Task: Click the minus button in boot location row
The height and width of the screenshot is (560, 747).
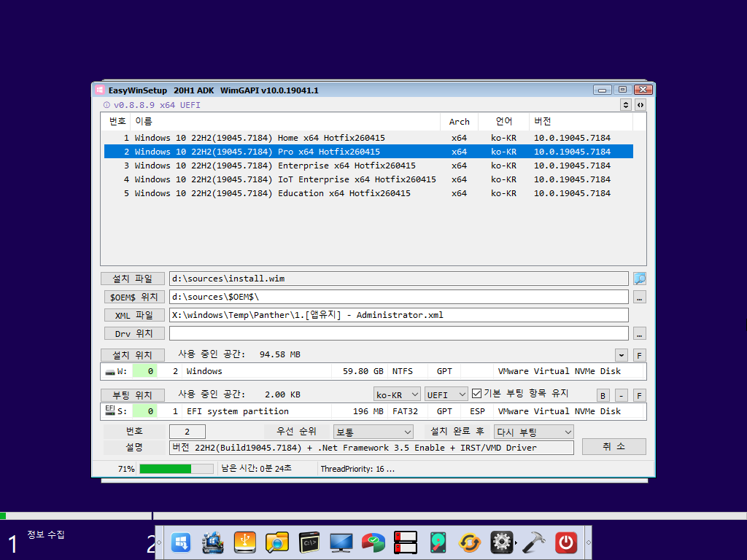Action: (622, 395)
